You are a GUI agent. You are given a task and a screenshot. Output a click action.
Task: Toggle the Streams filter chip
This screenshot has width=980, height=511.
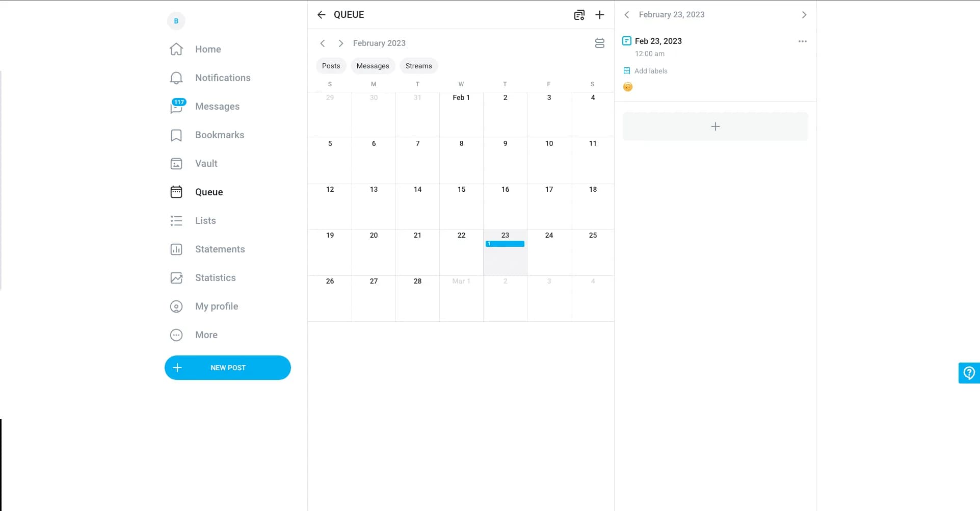pos(418,66)
